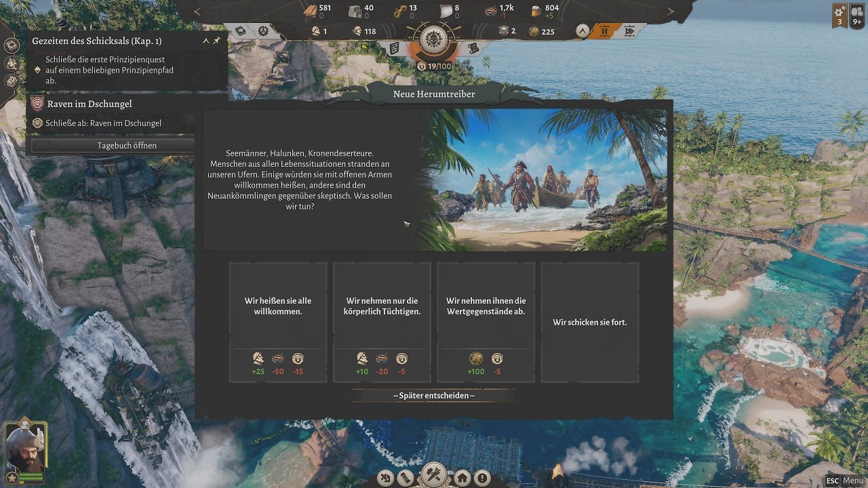Click the house icon in the bottom bar
868x488 pixels.
coord(462,478)
